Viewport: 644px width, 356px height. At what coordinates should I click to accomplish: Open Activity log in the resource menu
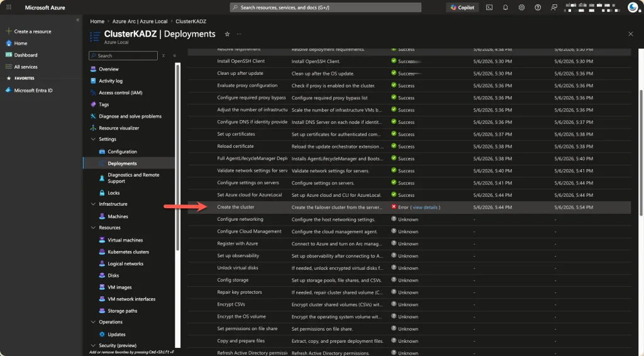pyautogui.click(x=111, y=81)
